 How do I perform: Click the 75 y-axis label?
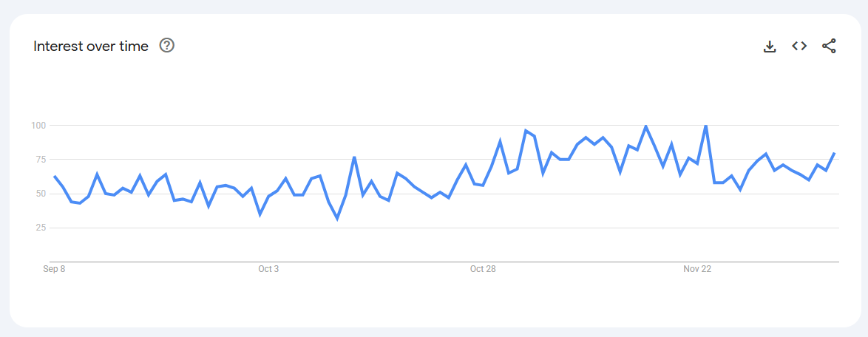(x=41, y=160)
